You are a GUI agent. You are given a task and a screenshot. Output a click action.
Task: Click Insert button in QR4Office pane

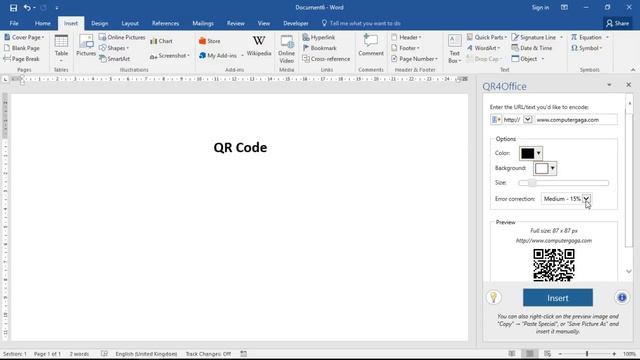pos(558,298)
